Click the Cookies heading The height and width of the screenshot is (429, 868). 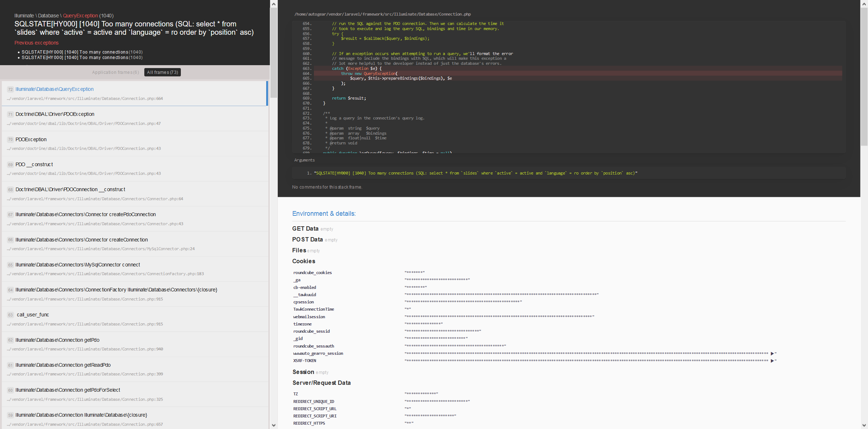coord(303,261)
